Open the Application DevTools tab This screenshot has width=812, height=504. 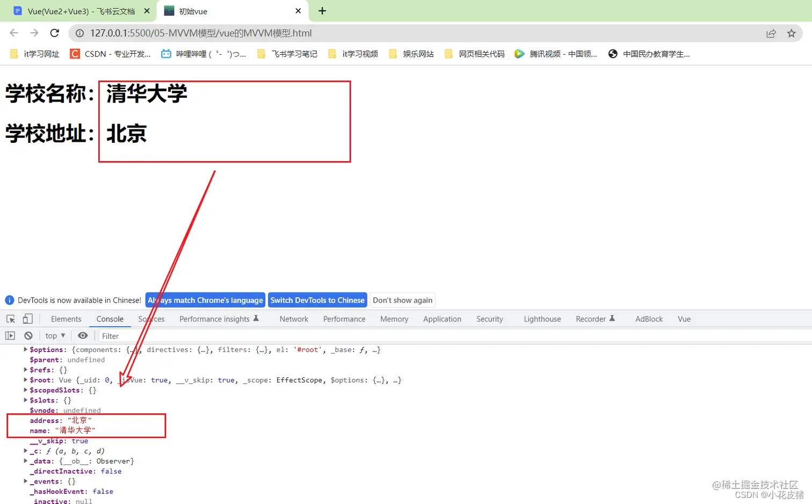pyautogui.click(x=442, y=319)
